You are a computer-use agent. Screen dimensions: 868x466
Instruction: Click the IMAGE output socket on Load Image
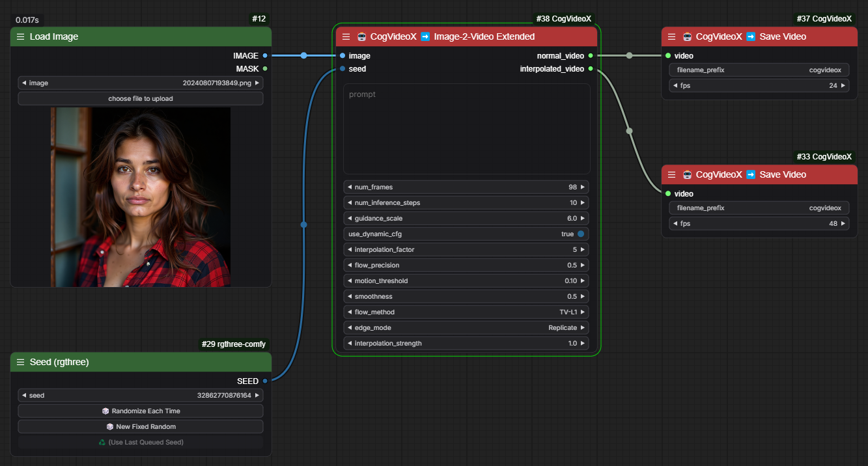pos(265,56)
